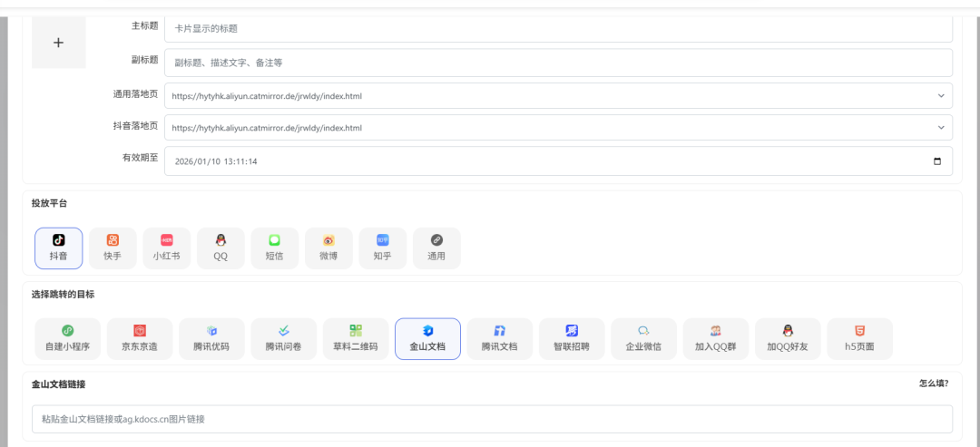Screen dimensions: 980x447
Task: Open the 抖音落地页 URL dropdown
Action: pos(559,127)
